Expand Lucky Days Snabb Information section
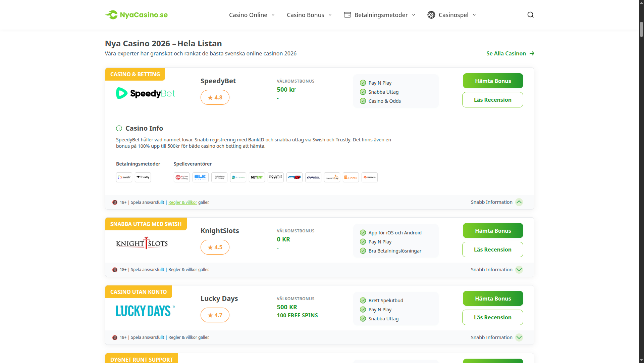 (519, 337)
